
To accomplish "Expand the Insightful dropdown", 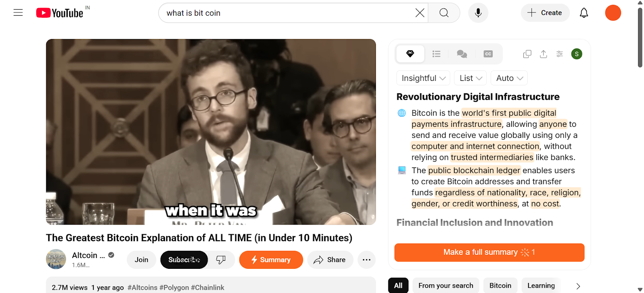I will (x=423, y=78).
